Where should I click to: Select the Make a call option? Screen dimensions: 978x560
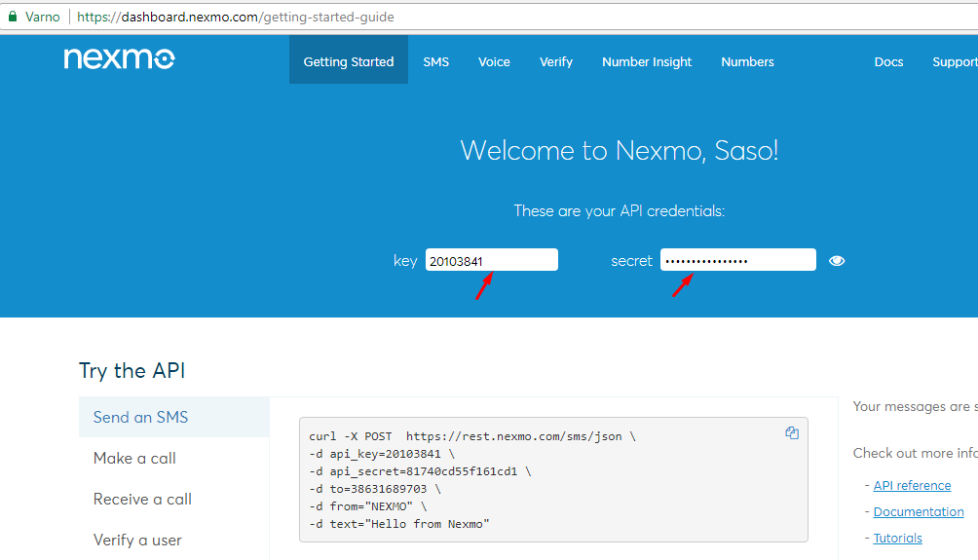pyautogui.click(x=134, y=459)
